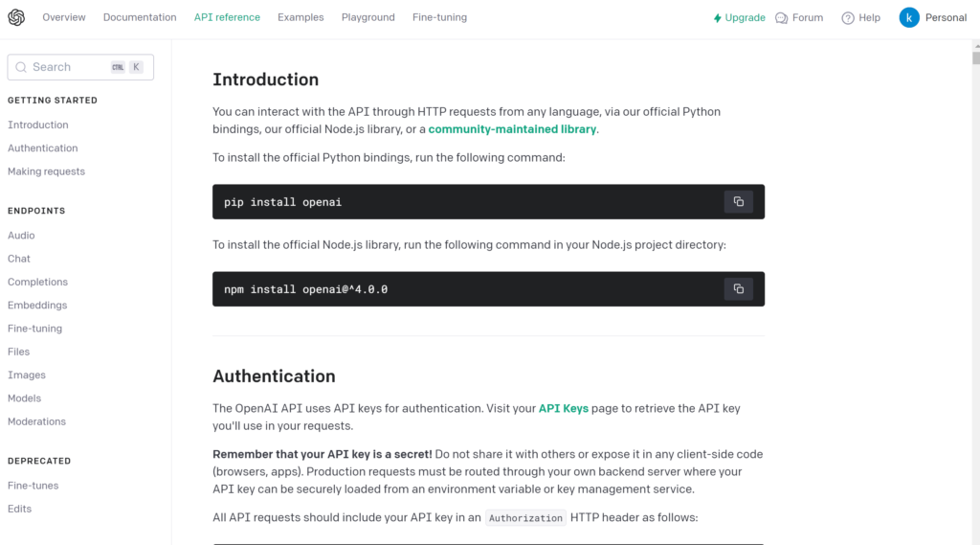Open Help question mark icon
This screenshot has height=545, width=980.
(x=848, y=18)
